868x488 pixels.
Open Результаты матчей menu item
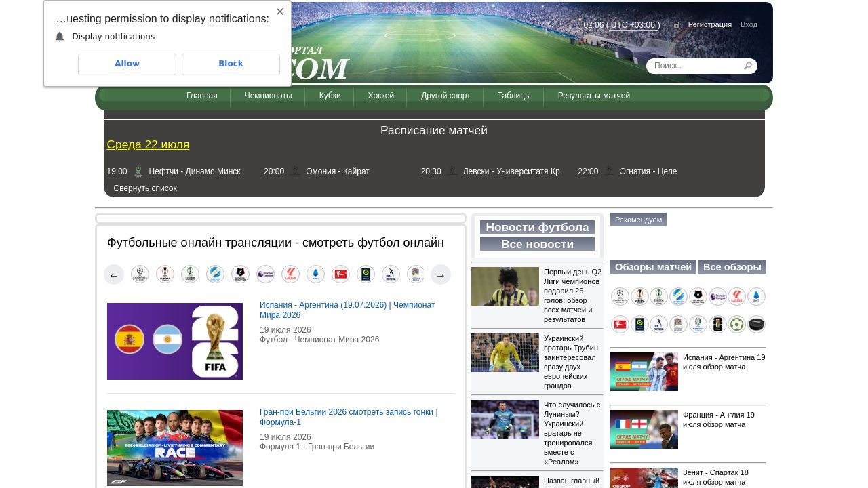click(x=594, y=96)
